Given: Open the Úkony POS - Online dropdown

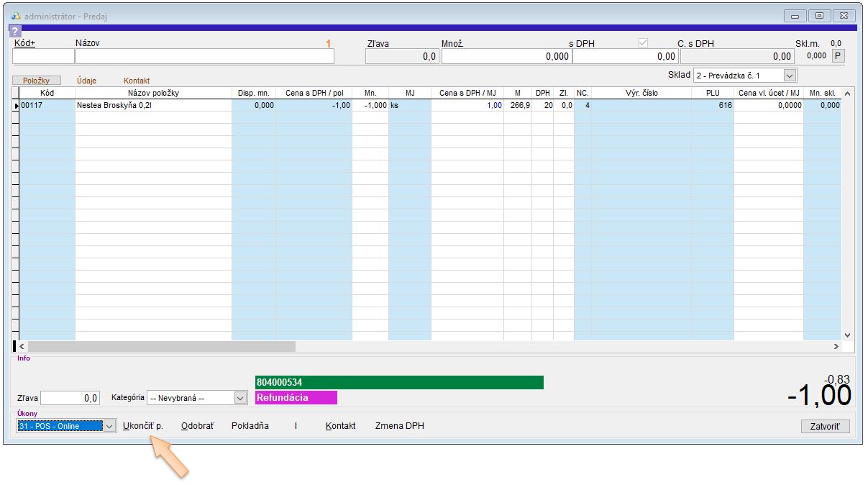Looking at the screenshot, I should tap(109, 426).
